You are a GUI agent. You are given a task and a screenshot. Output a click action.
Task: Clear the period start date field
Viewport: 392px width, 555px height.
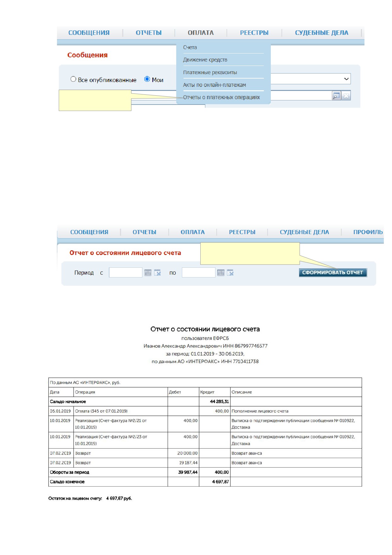(158, 273)
